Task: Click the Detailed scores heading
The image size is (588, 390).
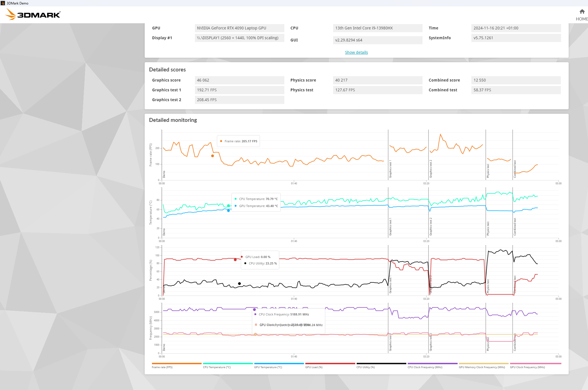Action: pos(167,70)
